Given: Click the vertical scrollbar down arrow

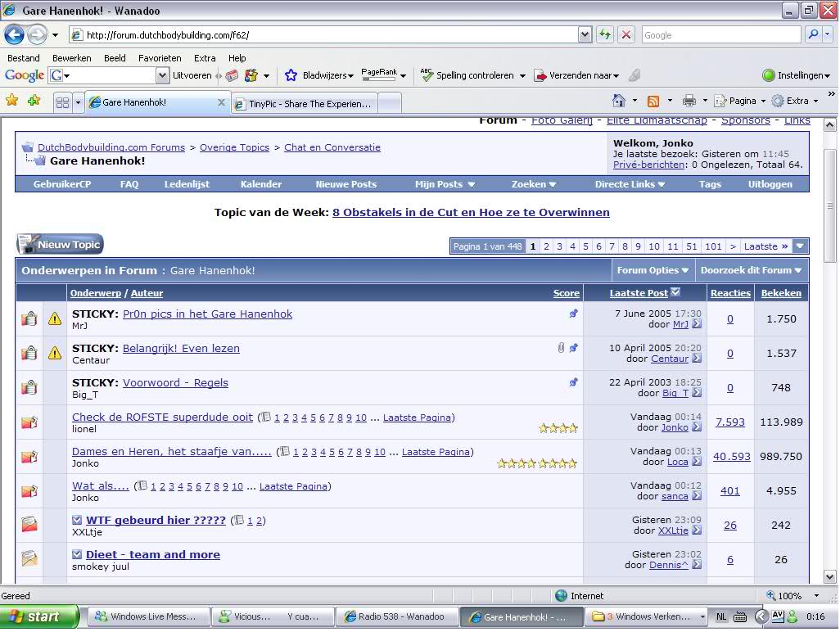Looking at the screenshot, I should pyautogui.click(x=829, y=576).
